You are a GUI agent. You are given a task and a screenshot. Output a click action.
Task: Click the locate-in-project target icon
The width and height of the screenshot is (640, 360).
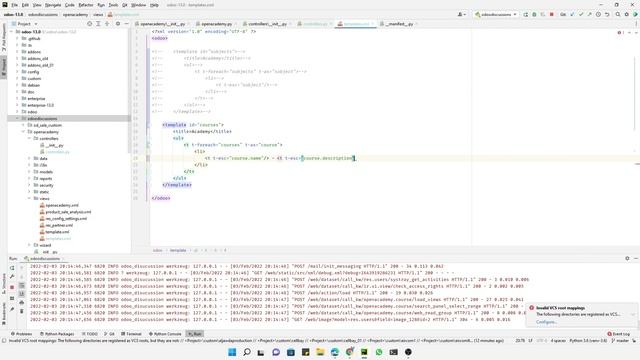point(89,24)
